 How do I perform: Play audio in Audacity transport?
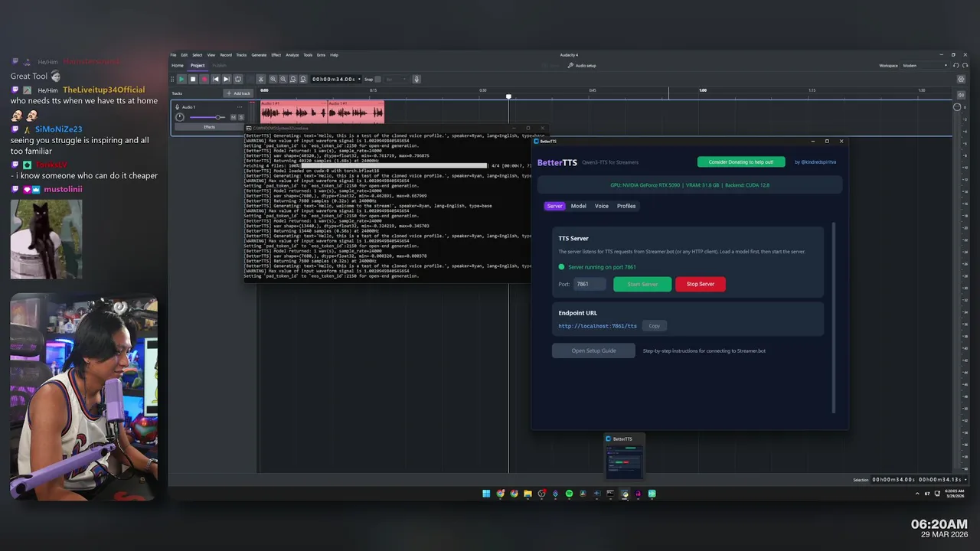pyautogui.click(x=181, y=79)
